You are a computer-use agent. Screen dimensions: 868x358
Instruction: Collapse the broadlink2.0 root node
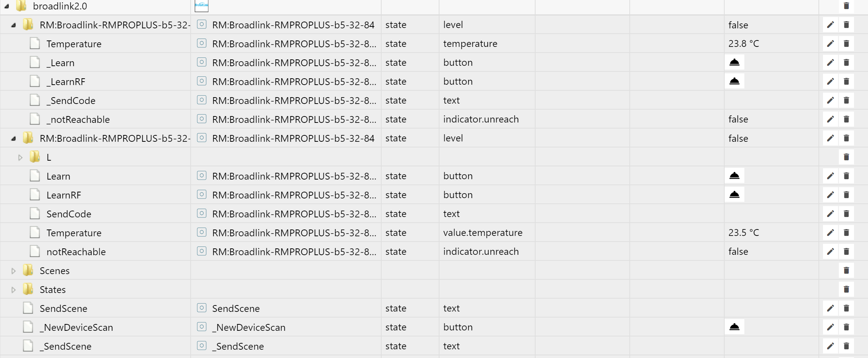point(7,6)
